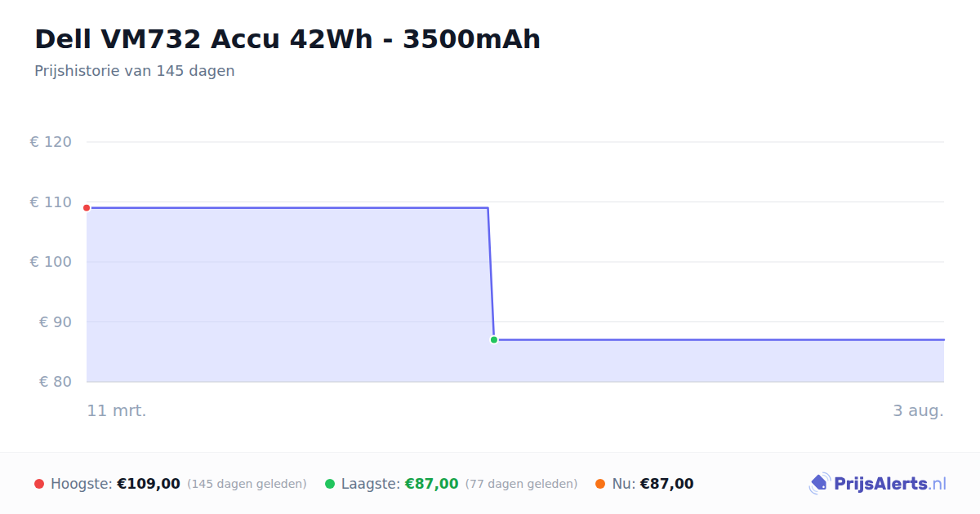Click the 3 aug. end date label
Screen dimensions: 980x514
coord(918,411)
